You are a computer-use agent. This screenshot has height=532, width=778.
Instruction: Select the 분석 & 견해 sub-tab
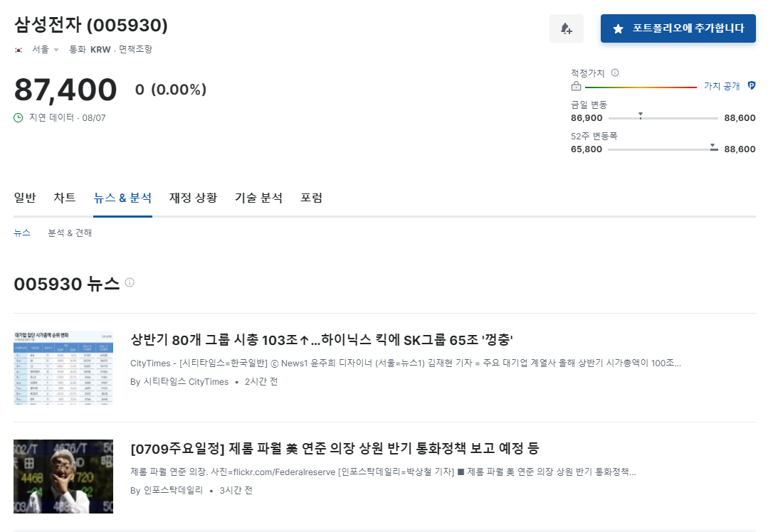point(69,232)
